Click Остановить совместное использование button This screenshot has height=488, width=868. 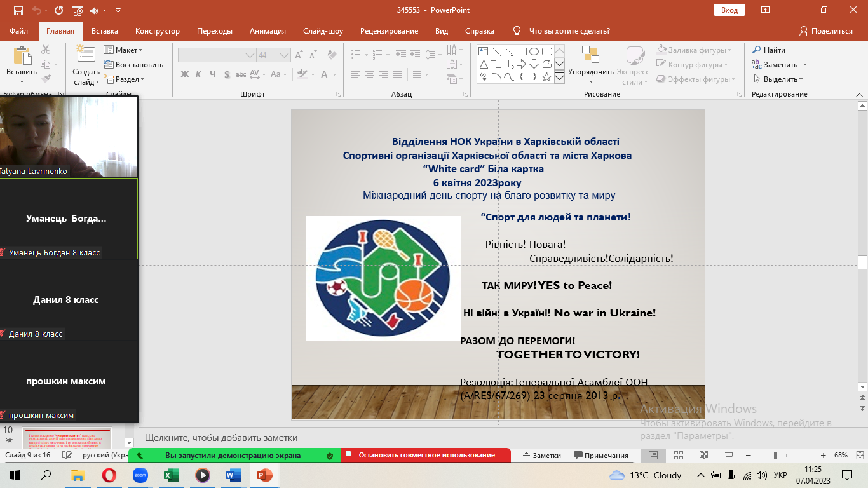426,456
